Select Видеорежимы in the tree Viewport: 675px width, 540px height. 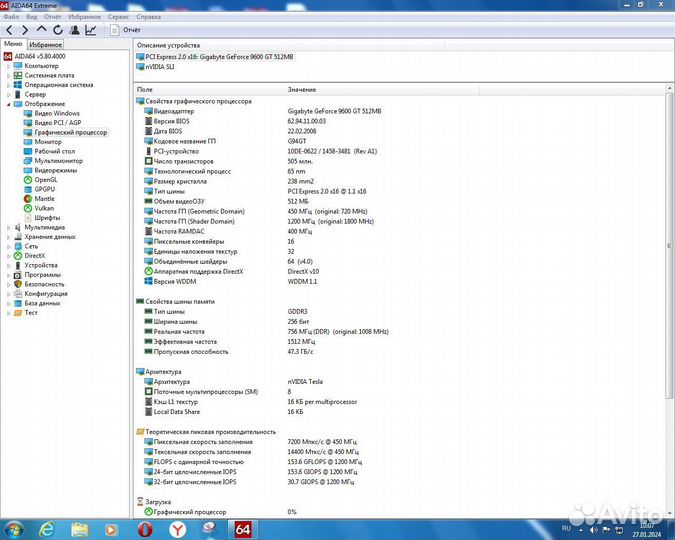click(x=56, y=170)
